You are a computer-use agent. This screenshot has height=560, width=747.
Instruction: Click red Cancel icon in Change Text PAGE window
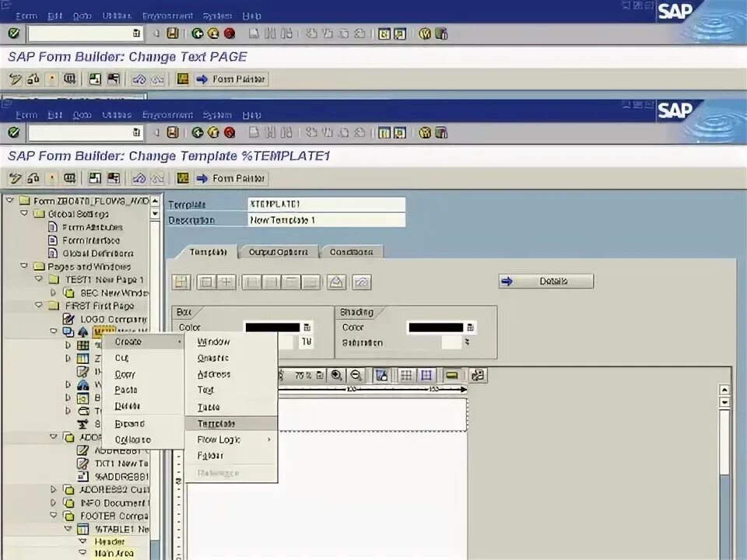point(230,33)
